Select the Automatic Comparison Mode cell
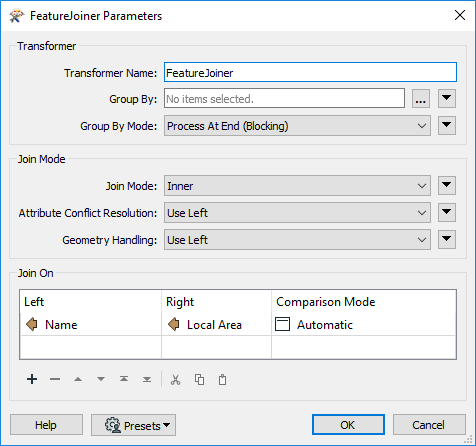 pyautogui.click(x=364, y=325)
